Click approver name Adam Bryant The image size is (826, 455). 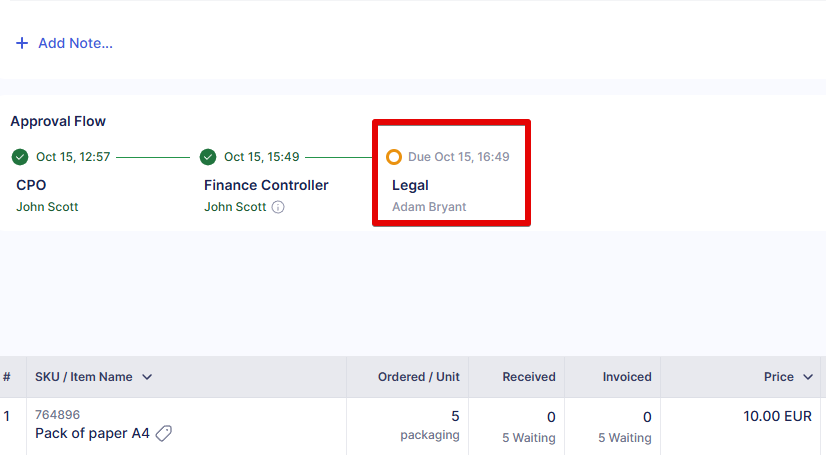tap(429, 207)
